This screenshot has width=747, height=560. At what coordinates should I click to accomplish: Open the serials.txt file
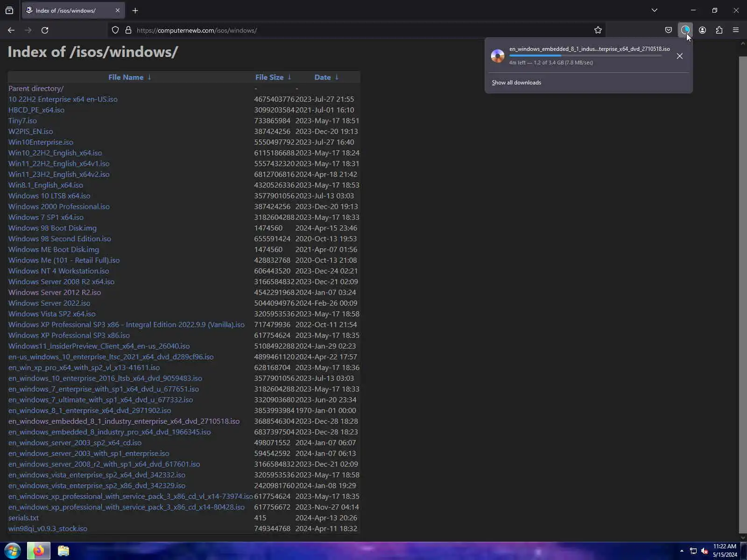tap(23, 518)
